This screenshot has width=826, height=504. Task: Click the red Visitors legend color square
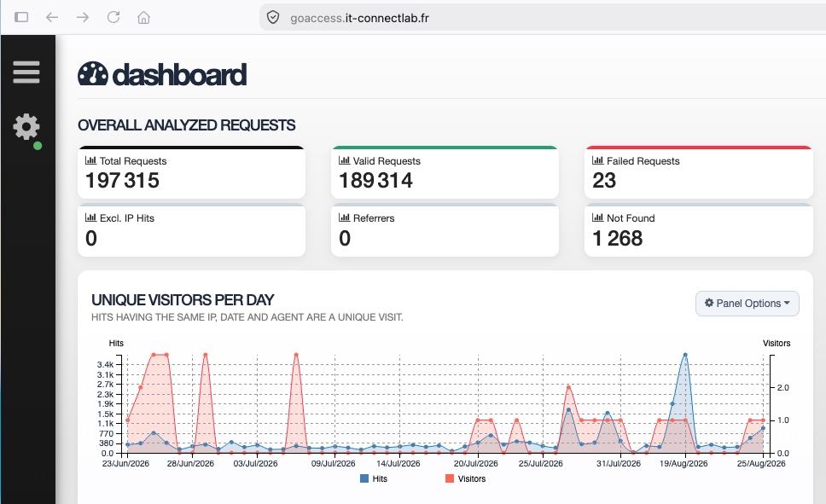coord(450,478)
